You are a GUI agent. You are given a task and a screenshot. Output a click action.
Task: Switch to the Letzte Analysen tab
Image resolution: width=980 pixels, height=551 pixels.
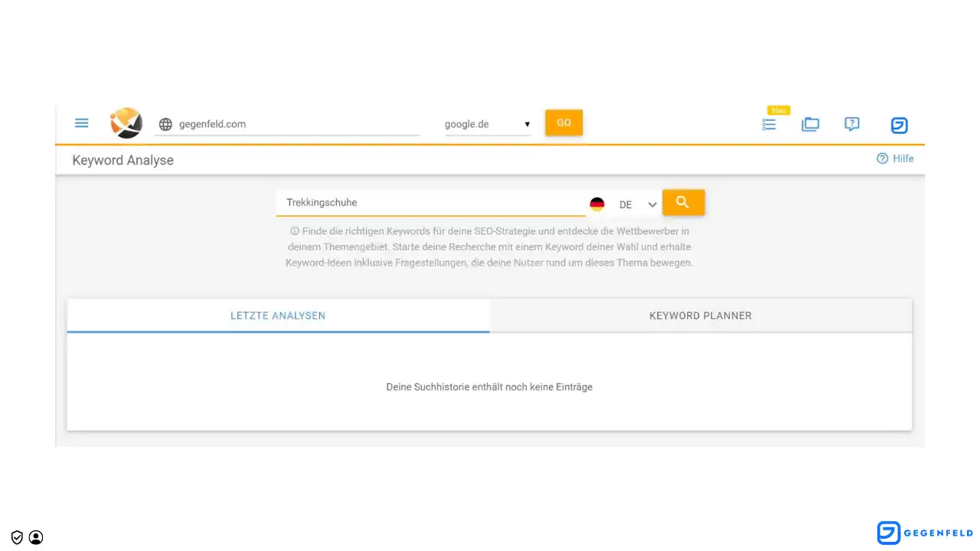[278, 315]
